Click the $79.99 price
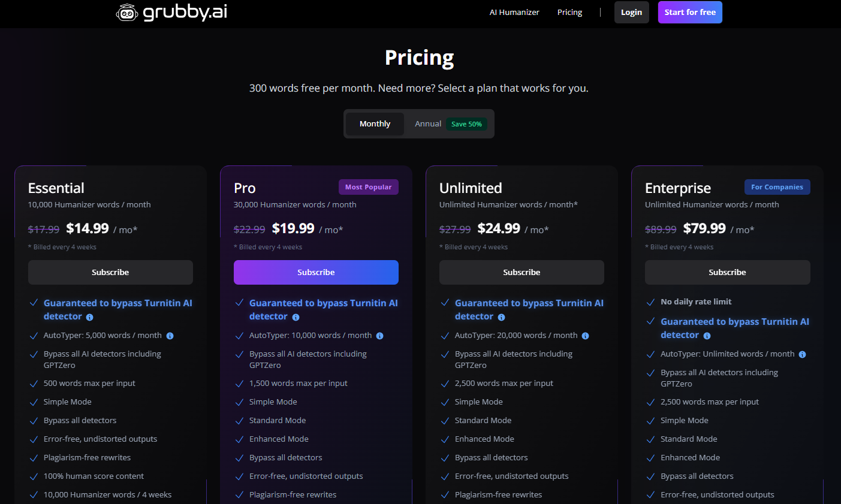 [704, 228]
